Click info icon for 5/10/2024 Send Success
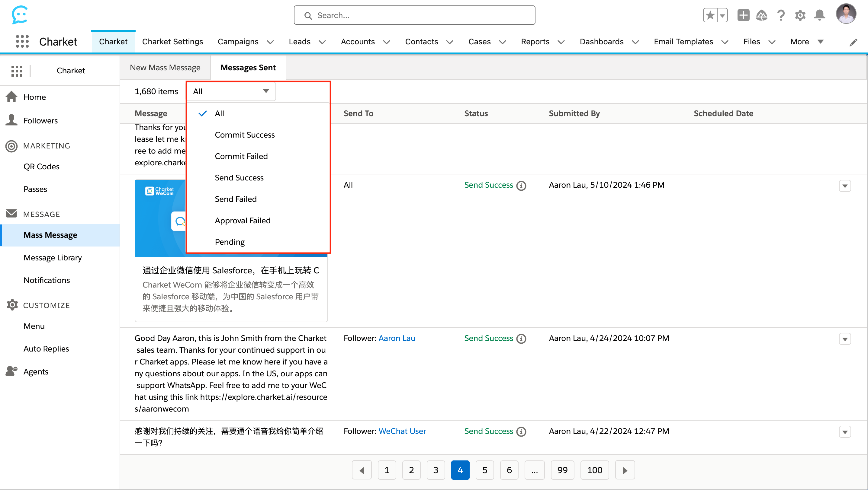Screen dimensions: 868x490 [521, 186]
